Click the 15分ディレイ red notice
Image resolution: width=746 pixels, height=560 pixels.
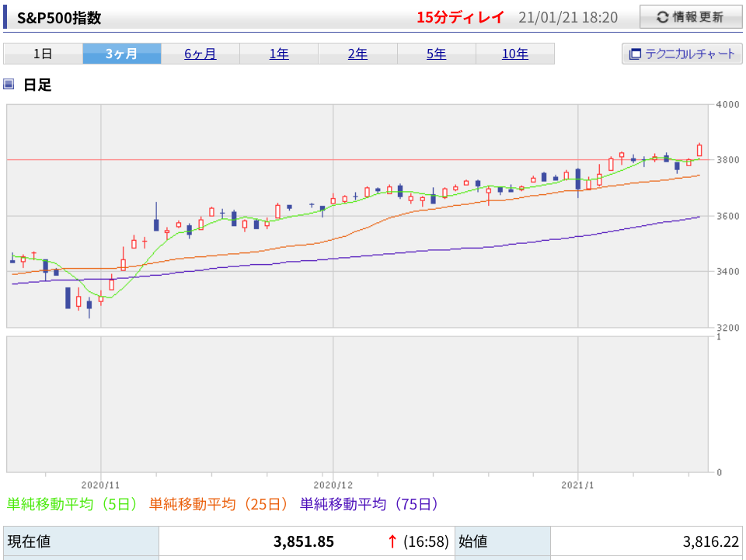pos(460,18)
